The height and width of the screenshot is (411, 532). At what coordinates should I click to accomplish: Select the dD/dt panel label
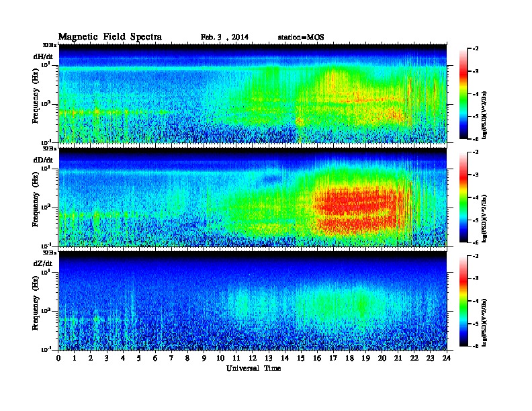[43, 160]
